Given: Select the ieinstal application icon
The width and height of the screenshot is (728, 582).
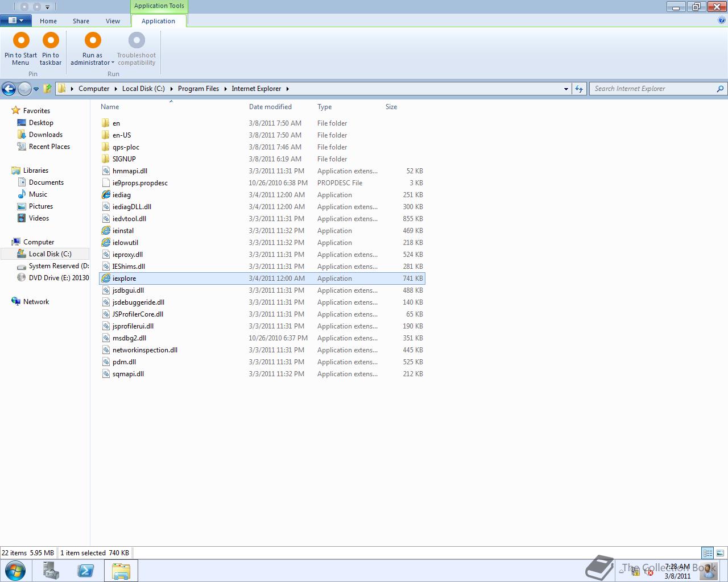Looking at the screenshot, I should click(106, 231).
